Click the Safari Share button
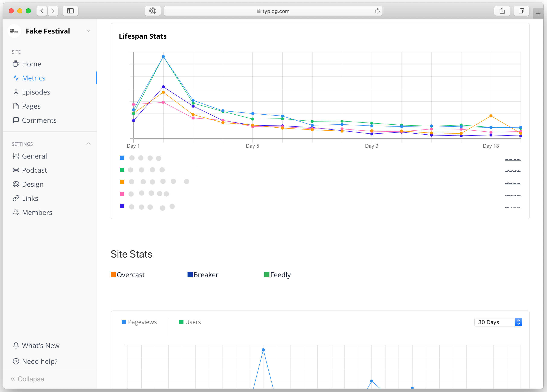This screenshot has width=547, height=392. [x=502, y=11]
